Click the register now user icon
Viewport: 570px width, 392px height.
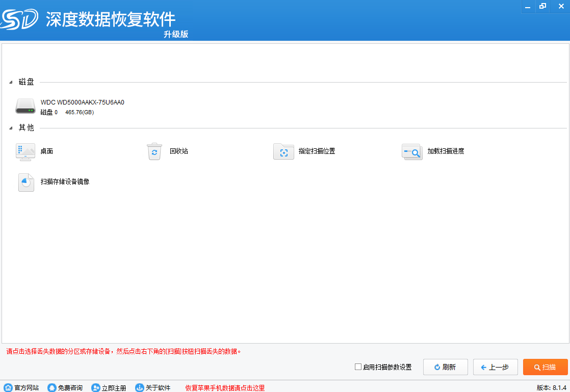point(96,387)
